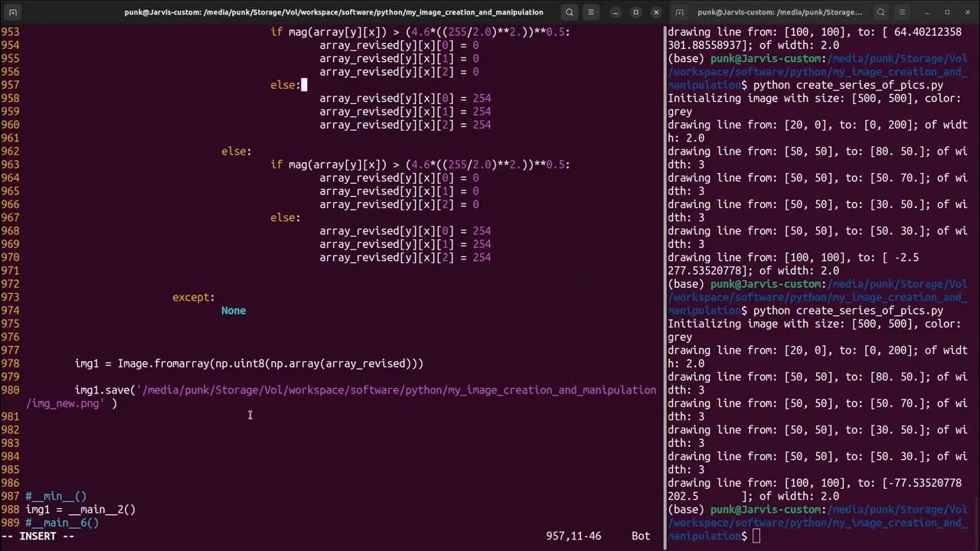Screen dimensions: 980x551
Task: Click 'img1 = __main__2()' on line 988
Action: [x=80, y=510]
